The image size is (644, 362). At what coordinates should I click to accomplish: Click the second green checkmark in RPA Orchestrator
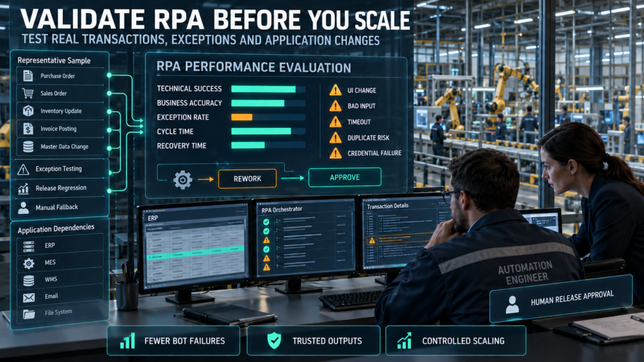pos(266,231)
